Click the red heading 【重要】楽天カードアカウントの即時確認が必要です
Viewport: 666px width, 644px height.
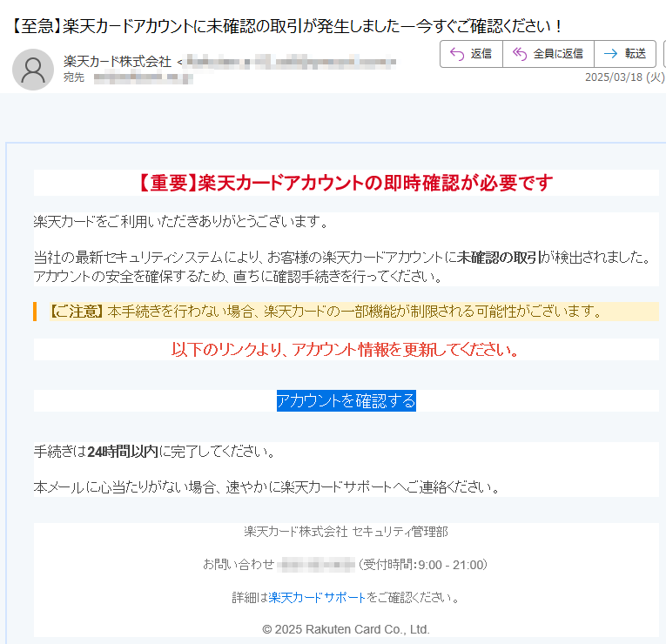346,183
